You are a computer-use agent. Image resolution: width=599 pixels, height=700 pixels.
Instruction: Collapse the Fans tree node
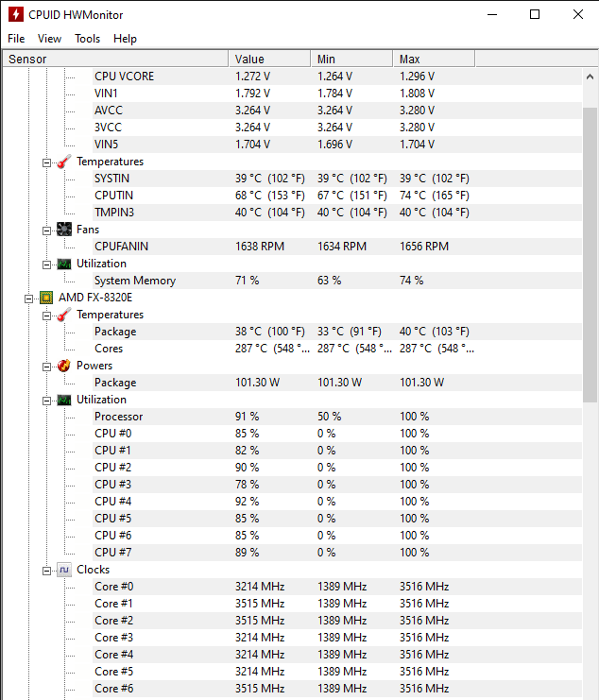[46, 230]
